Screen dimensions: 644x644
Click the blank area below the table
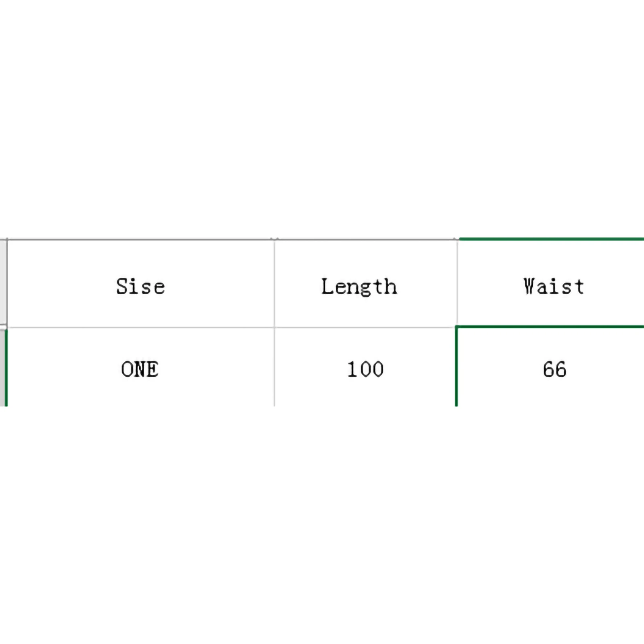[x=322, y=523]
